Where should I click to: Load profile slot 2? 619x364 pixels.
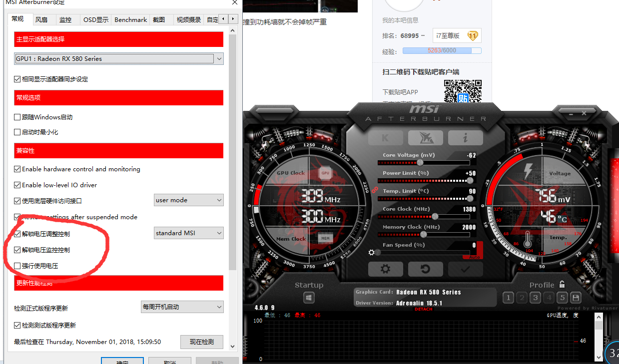pos(522,298)
